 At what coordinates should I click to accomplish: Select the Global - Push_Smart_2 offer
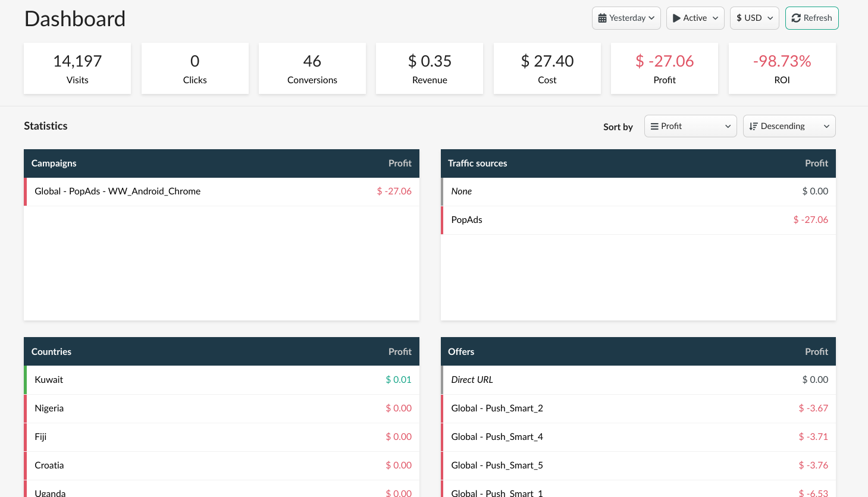coord(497,408)
